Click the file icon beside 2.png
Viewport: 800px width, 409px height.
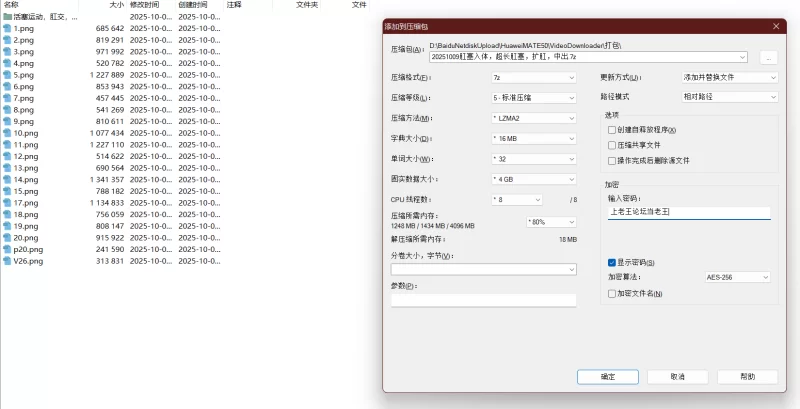(7, 40)
